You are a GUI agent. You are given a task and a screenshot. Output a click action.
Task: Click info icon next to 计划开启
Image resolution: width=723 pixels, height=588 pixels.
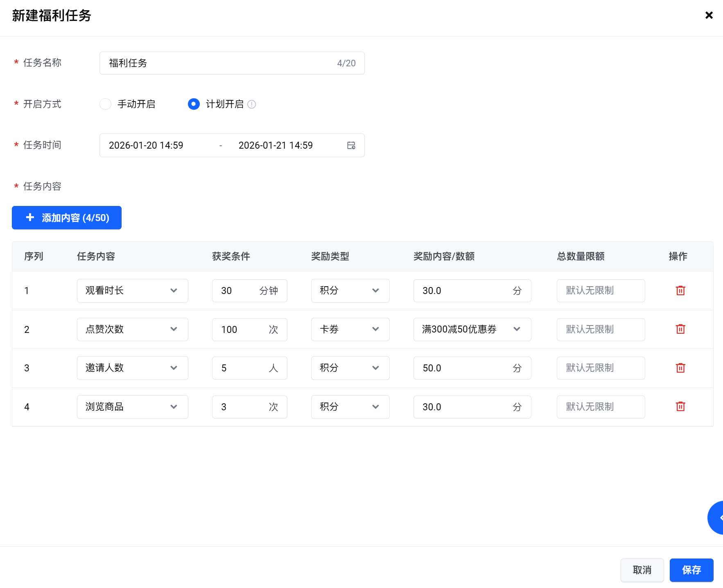252,104
